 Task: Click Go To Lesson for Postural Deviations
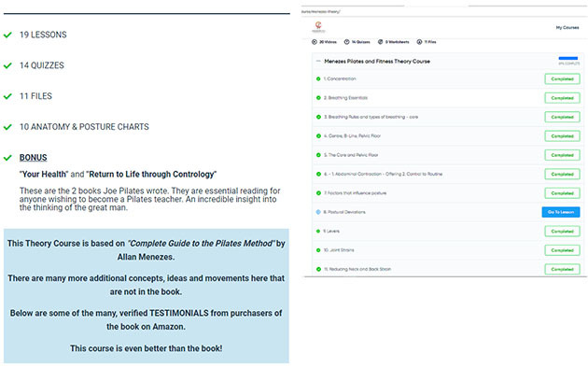pyautogui.click(x=561, y=212)
